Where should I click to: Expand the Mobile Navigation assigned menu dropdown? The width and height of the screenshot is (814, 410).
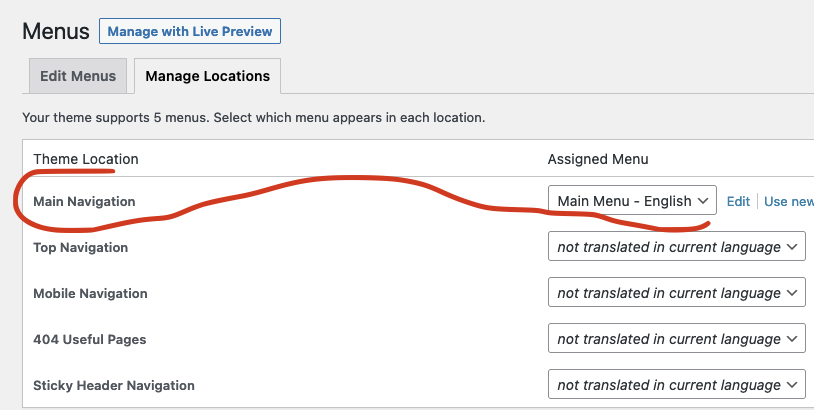coord(677,293)
